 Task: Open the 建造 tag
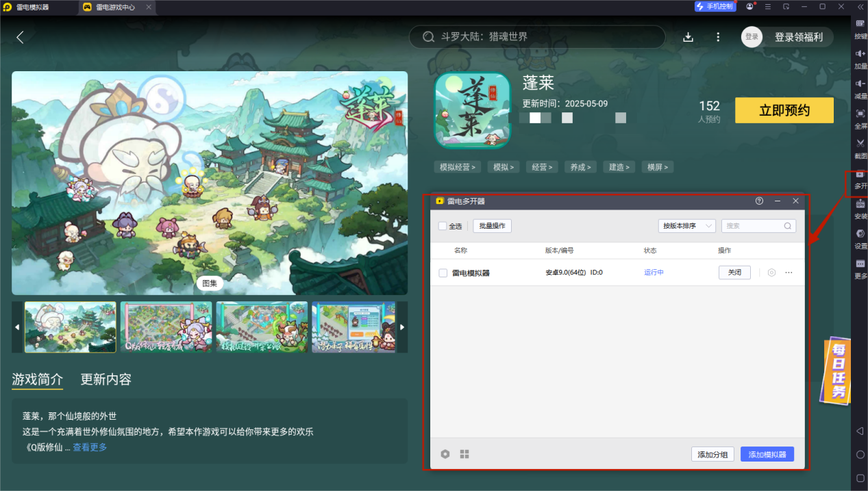point(619,167)
